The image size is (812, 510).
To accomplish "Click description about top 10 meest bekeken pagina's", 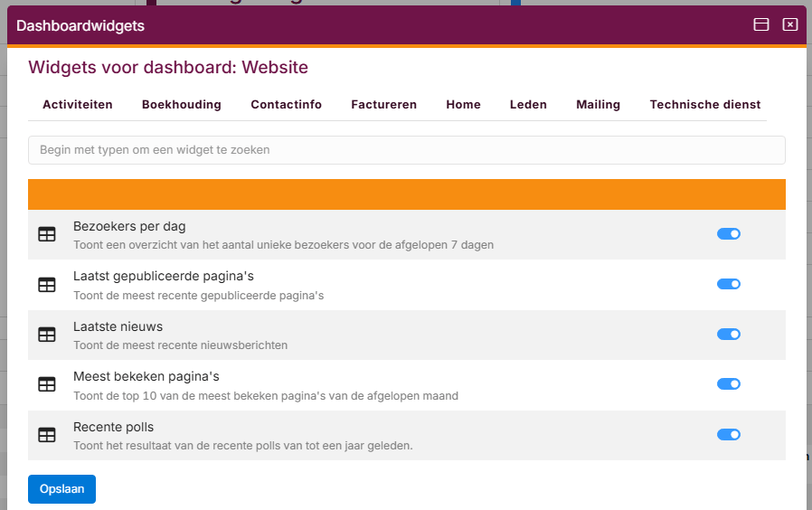I will click(x=266, y=396).
